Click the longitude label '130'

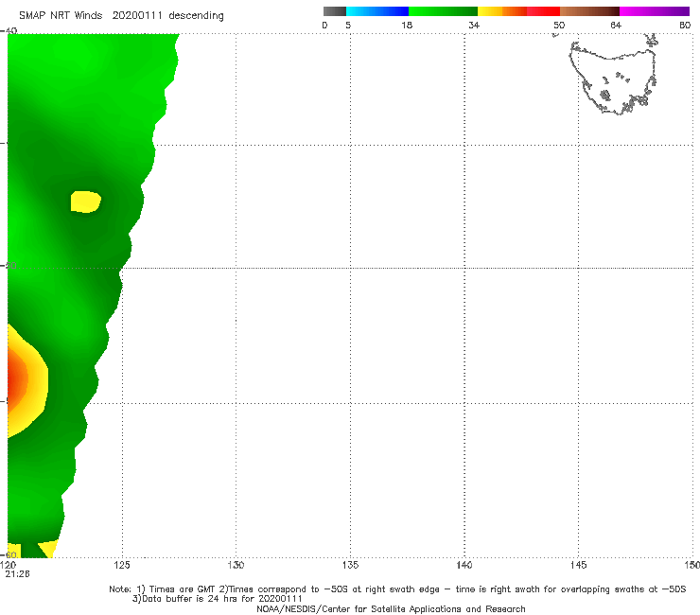236,566
